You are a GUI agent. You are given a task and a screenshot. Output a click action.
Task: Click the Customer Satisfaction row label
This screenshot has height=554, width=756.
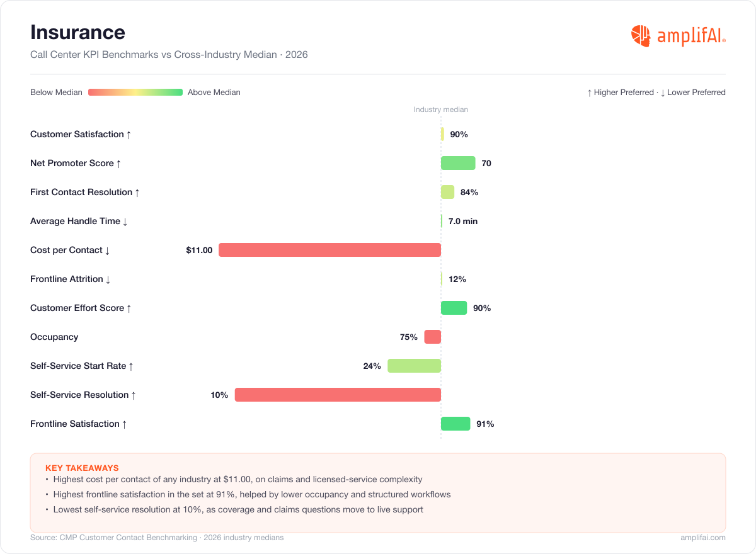[81, 134]
